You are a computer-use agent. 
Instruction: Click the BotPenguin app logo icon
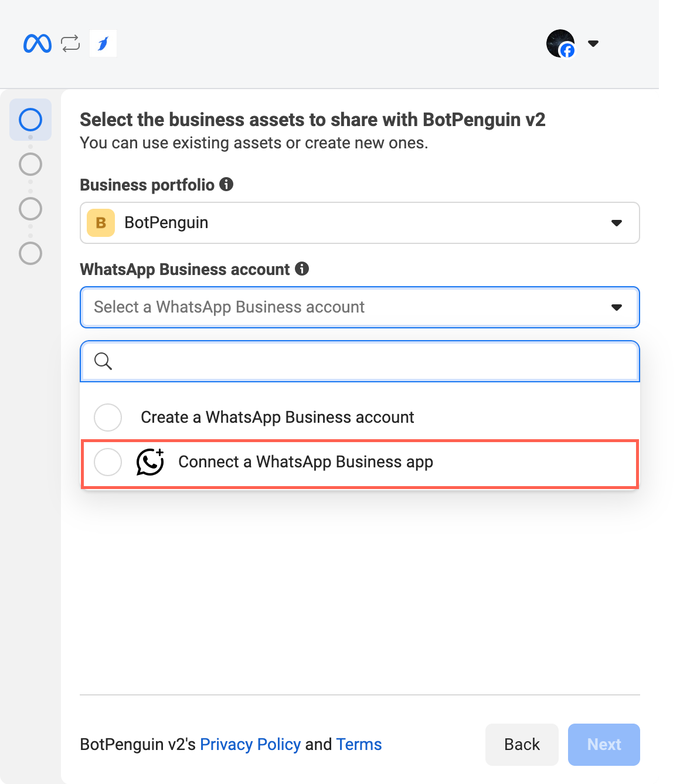(x=103, y=43)
